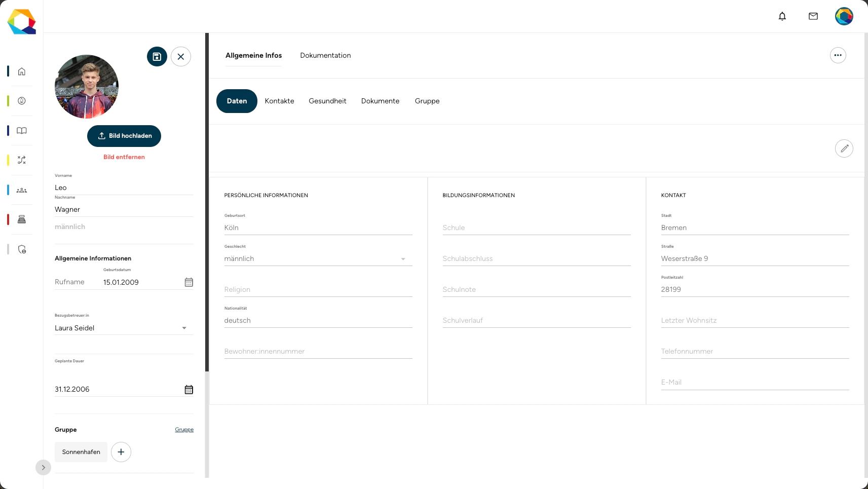Click the Bild hochladen button
The image size is (868, 489).
coord(124,136)
